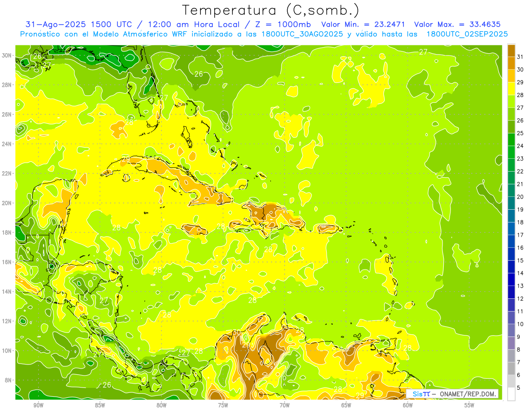
Task: Click the 'ONAMET/REP.DOM.' credit label
Action: coord(468,394)
